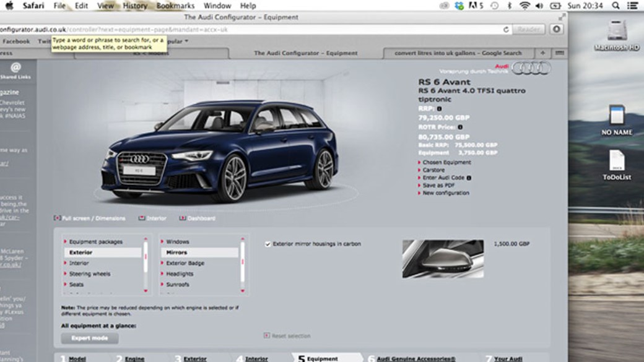
Task: Open Notification Center list icon
Action: click(633, 6)
